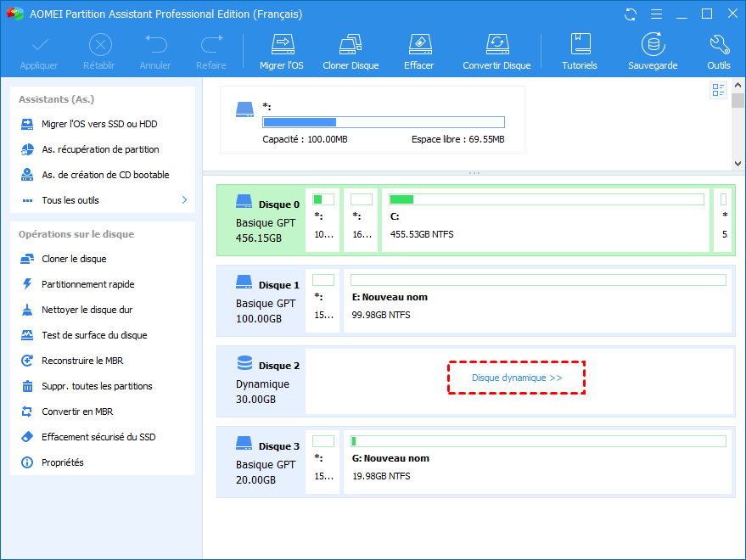Click the Capacité : 100.00MB text

pos(305,139)
